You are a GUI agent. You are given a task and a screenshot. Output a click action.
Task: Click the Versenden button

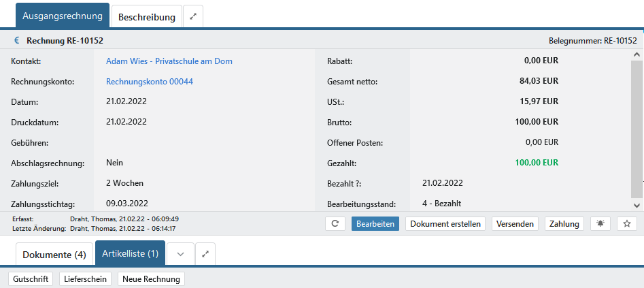coord(515,223)
